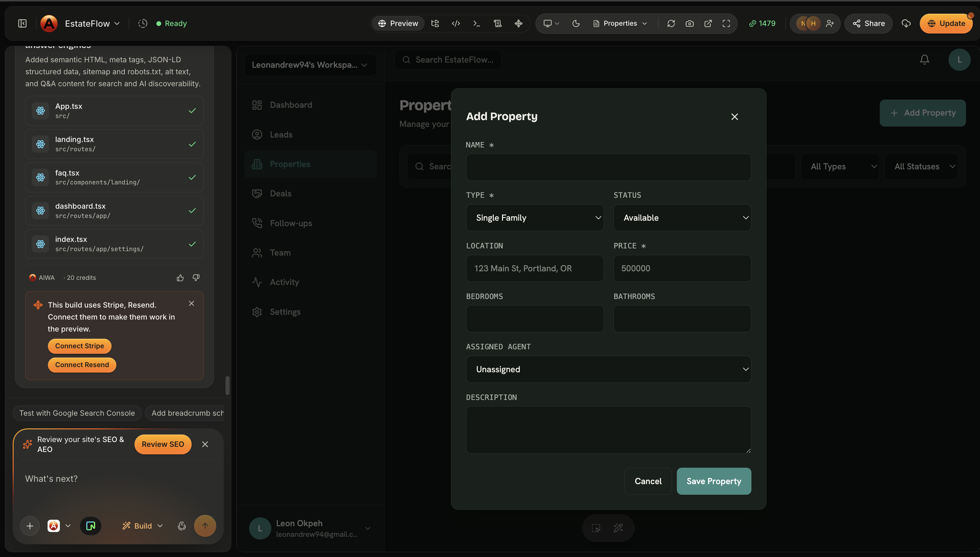Refresh the preview
This screenshot has height=557, width=980.
point(671,23)
